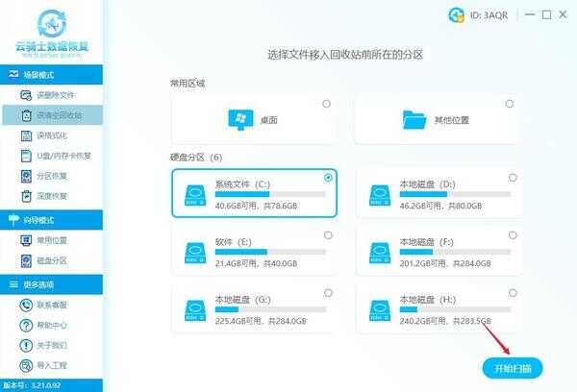Collapse the 场景模式 section header
The height and width of the screenshot is (392, 577).
51,73
